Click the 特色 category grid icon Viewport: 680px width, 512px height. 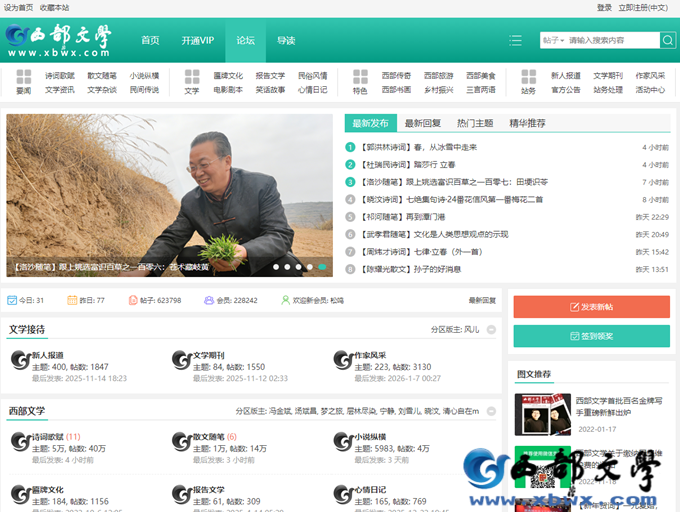click(360, 77)
